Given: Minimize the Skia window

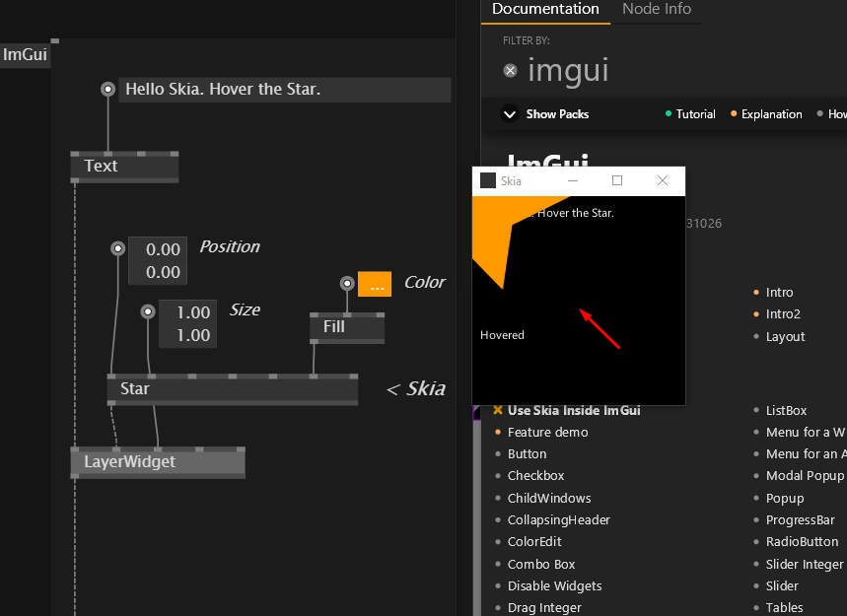Looking at the screenshot, I should pos(573,181).
